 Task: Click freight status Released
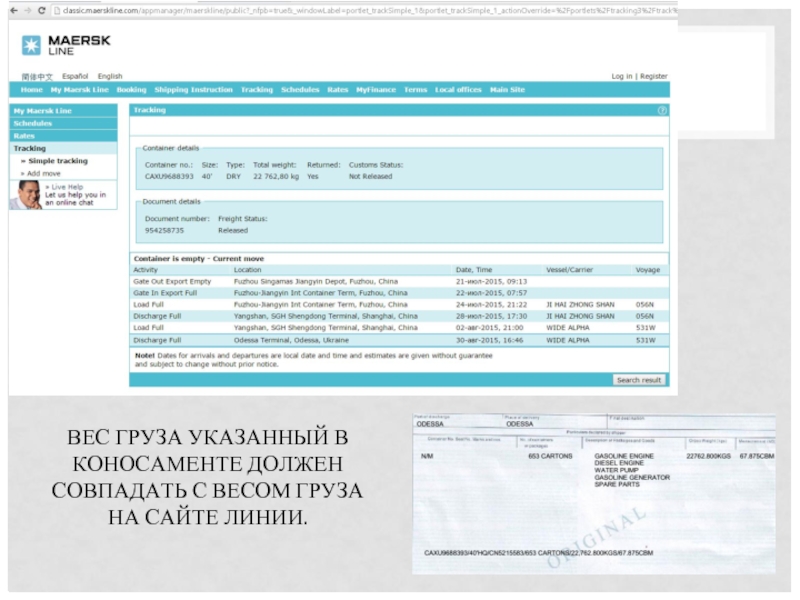(233, 231)
